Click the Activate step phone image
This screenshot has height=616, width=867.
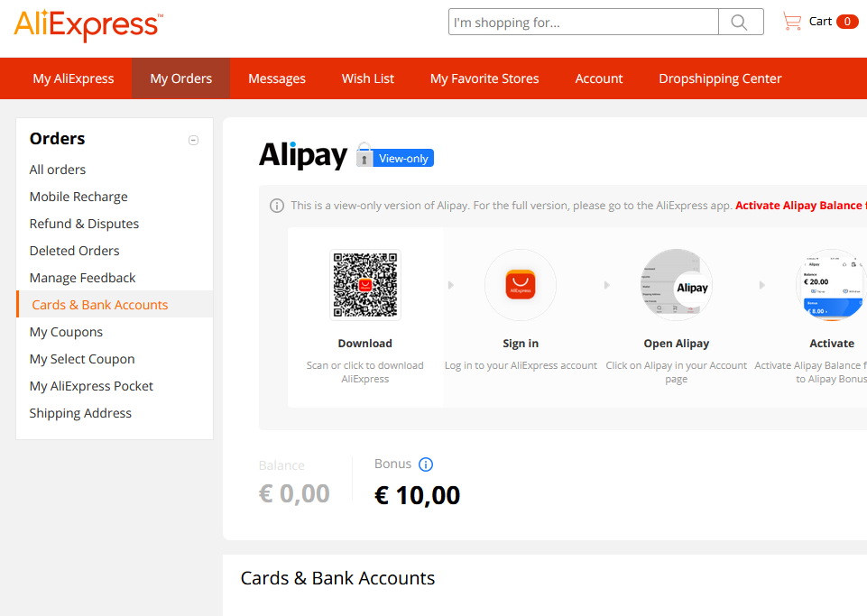[x=832, y=285]
